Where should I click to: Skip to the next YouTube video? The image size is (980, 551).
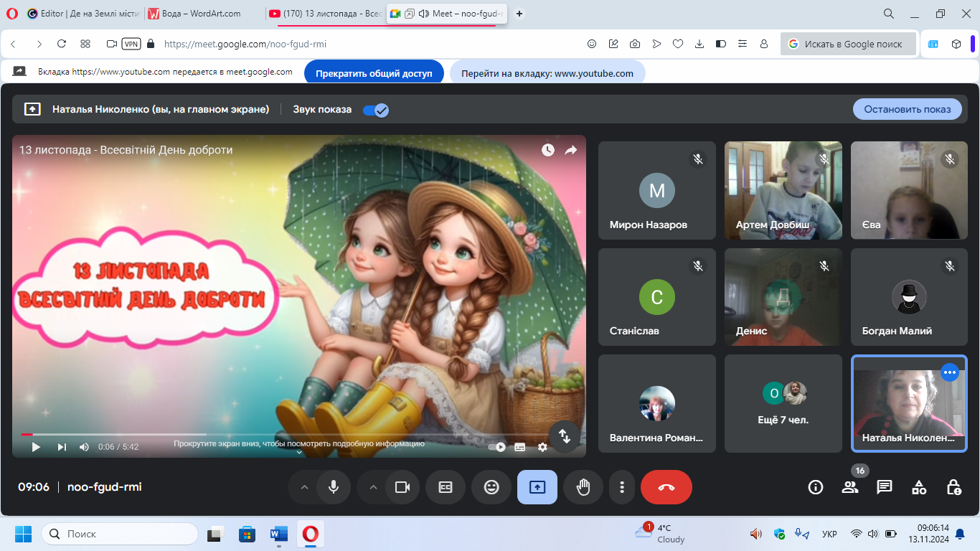(62, 446)
